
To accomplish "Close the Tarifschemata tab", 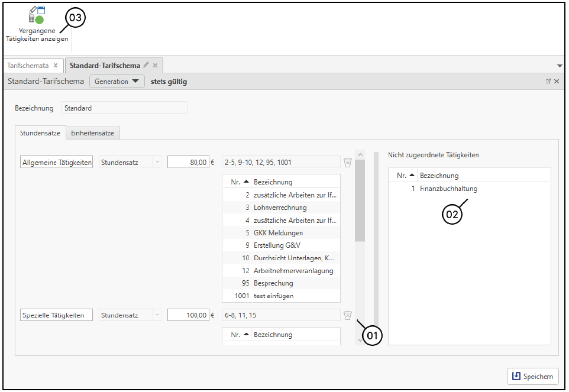I will (56, 66).
